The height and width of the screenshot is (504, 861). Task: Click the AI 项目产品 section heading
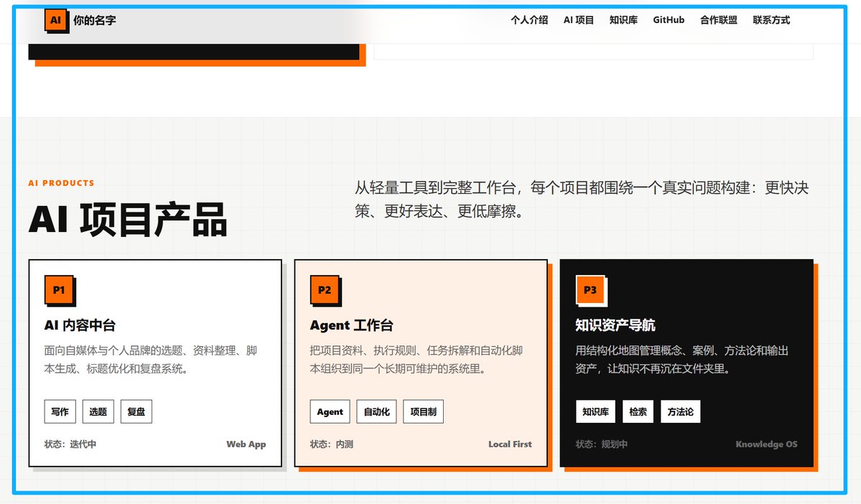coord(127,220)
